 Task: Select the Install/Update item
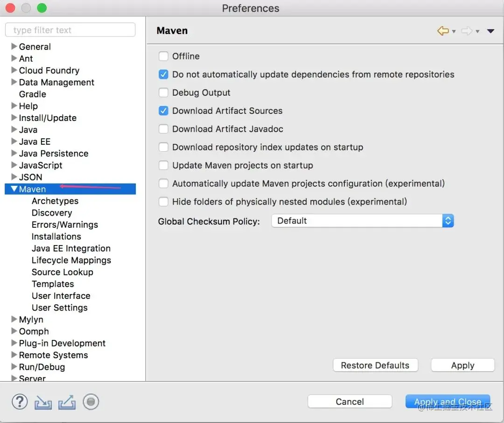coord(48,118)
